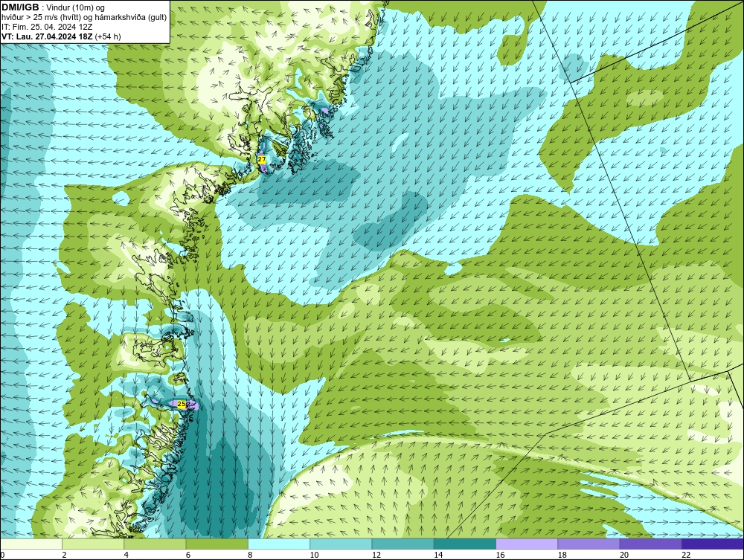Pick the 18–20 m/s purple legend swatch

coord(589,544)
